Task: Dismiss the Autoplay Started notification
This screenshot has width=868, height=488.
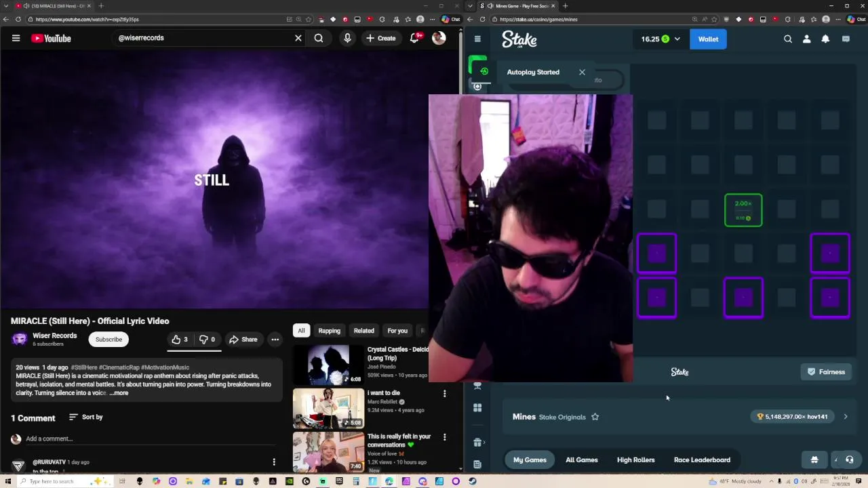Action: click(582, 72)
